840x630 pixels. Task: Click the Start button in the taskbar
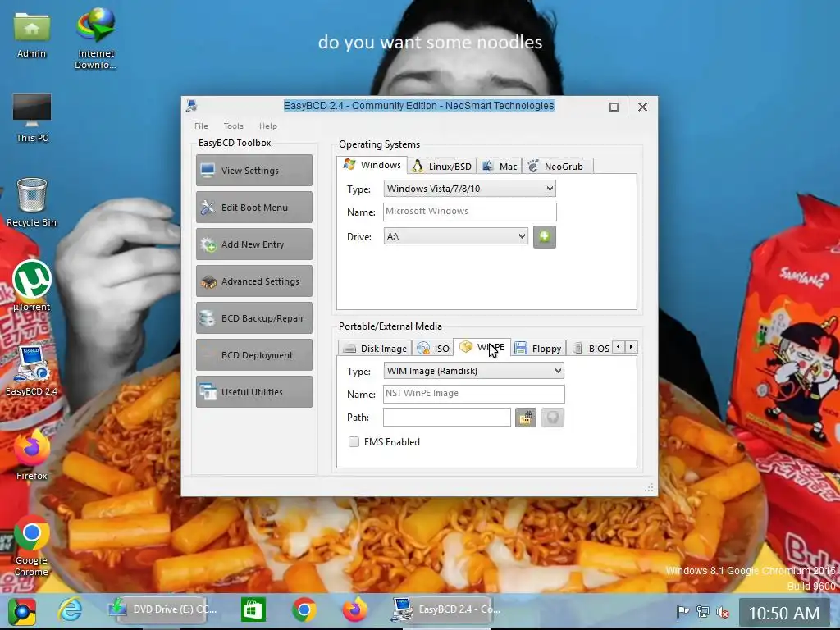click(21, 611)
